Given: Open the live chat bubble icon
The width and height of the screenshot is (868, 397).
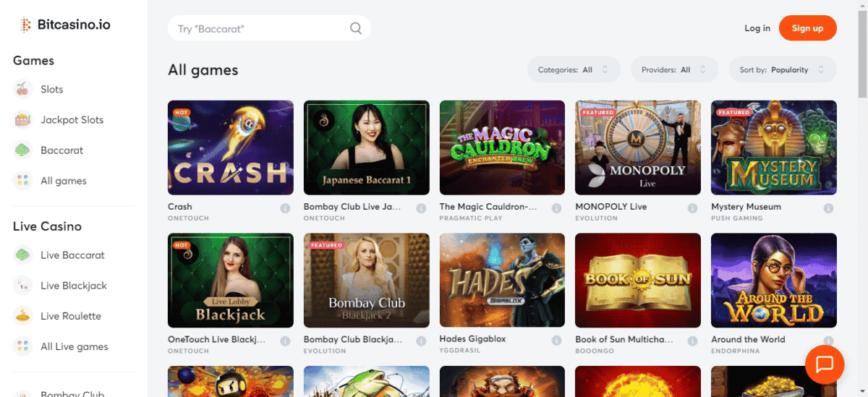Looking at the screenshot, I should point(825,364).
